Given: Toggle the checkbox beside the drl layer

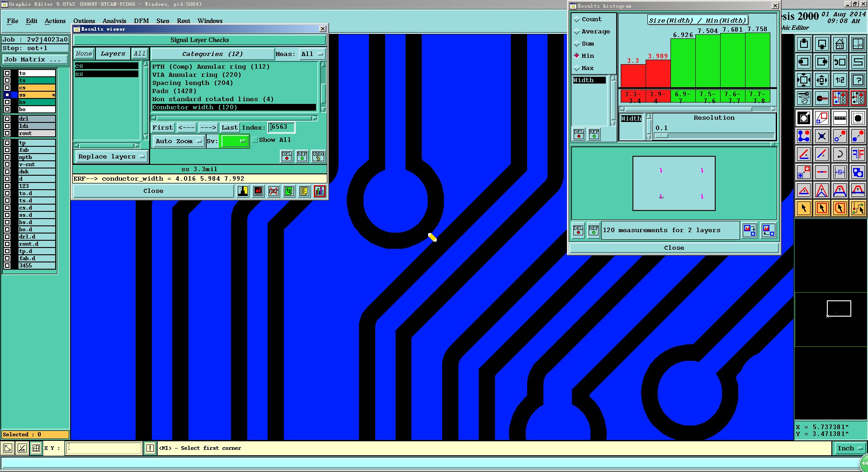Looking at the screenshot, I should (7, 119).
